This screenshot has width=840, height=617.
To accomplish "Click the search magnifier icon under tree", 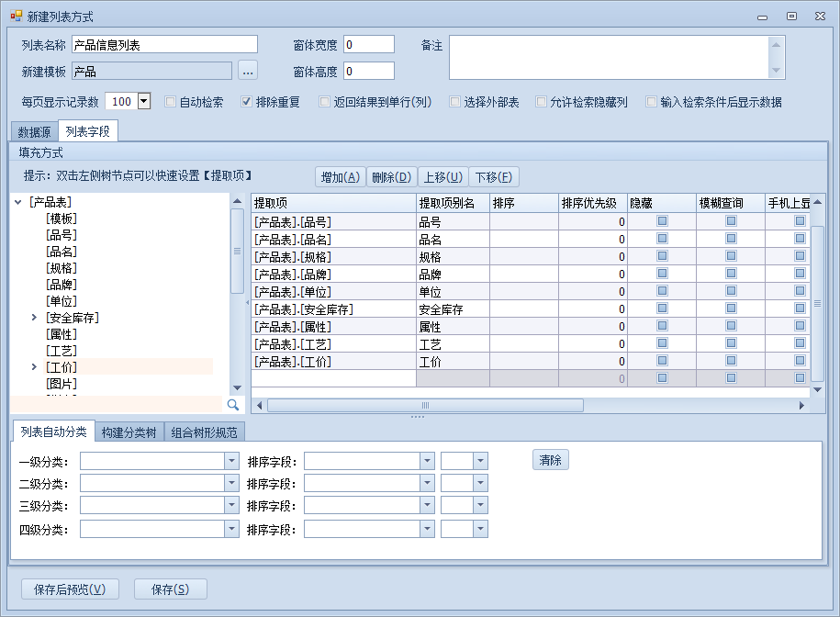I will point(233,405).
